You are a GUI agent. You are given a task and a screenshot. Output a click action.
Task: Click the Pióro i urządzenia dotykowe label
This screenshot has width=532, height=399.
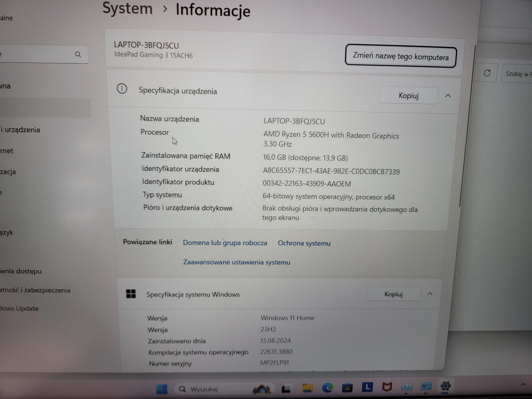click(x=188, y=208)
